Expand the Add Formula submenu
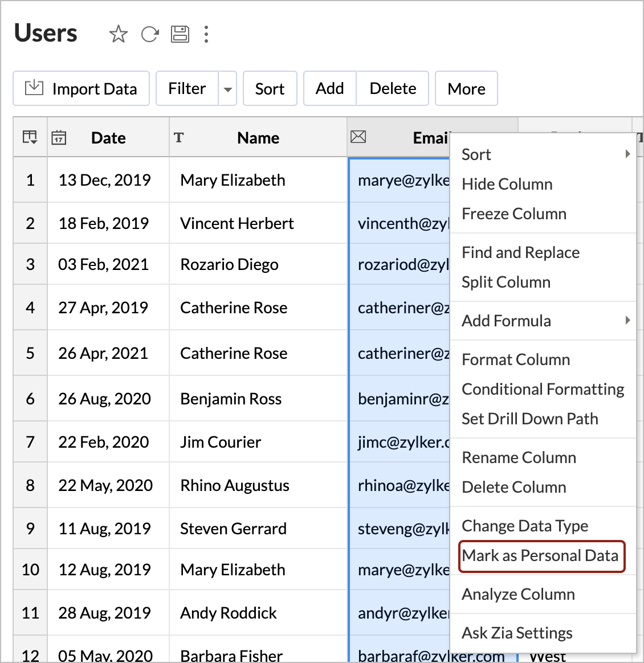This screenshot has width=644, height=663. pyautogui.click(x=627, y=320)
